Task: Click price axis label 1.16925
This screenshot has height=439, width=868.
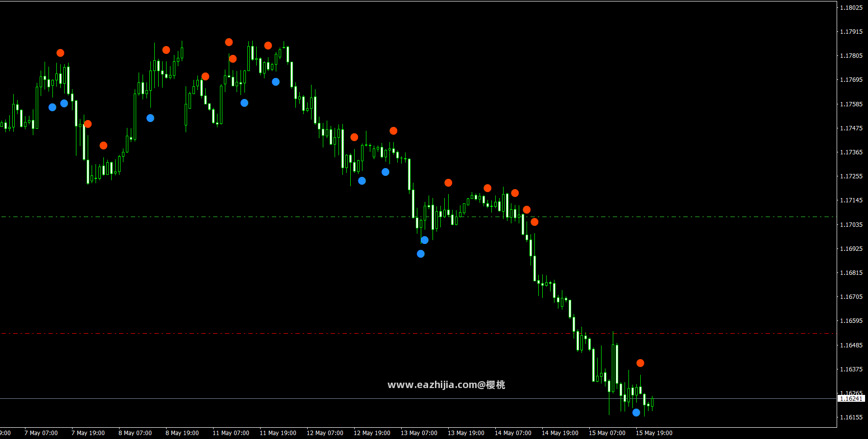Action: pyautogui.click(x=851, y=249)
